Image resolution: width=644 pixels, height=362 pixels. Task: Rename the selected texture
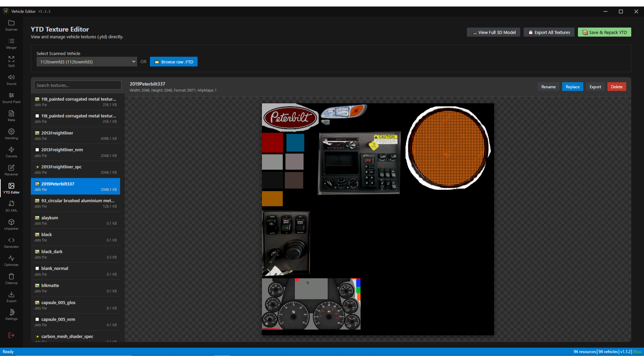point(548,87)
